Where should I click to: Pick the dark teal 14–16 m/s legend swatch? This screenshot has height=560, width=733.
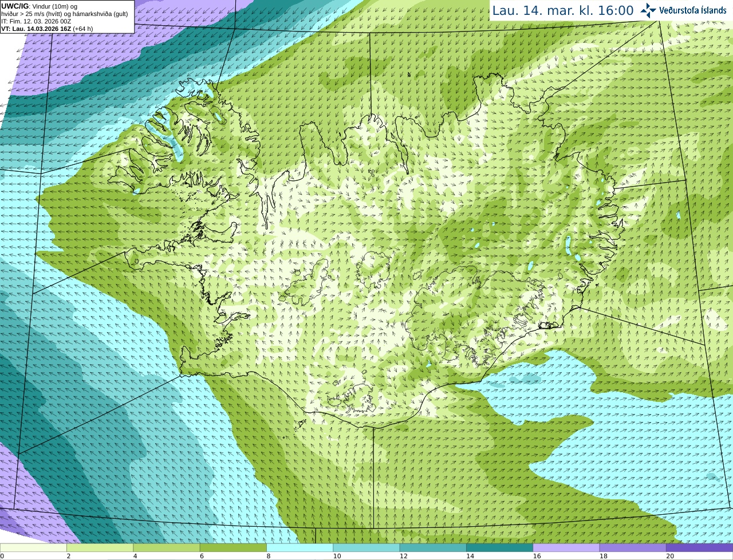(499, 548)
